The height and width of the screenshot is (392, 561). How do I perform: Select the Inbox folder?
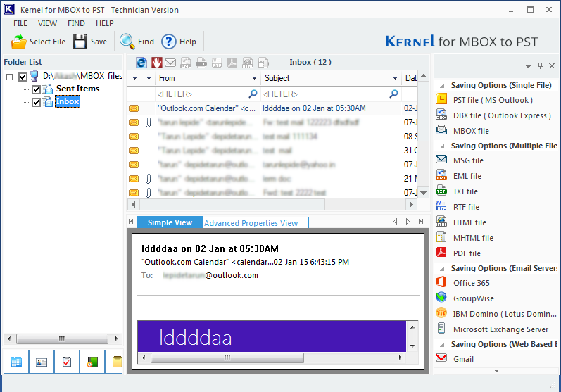tap(68, 101)
